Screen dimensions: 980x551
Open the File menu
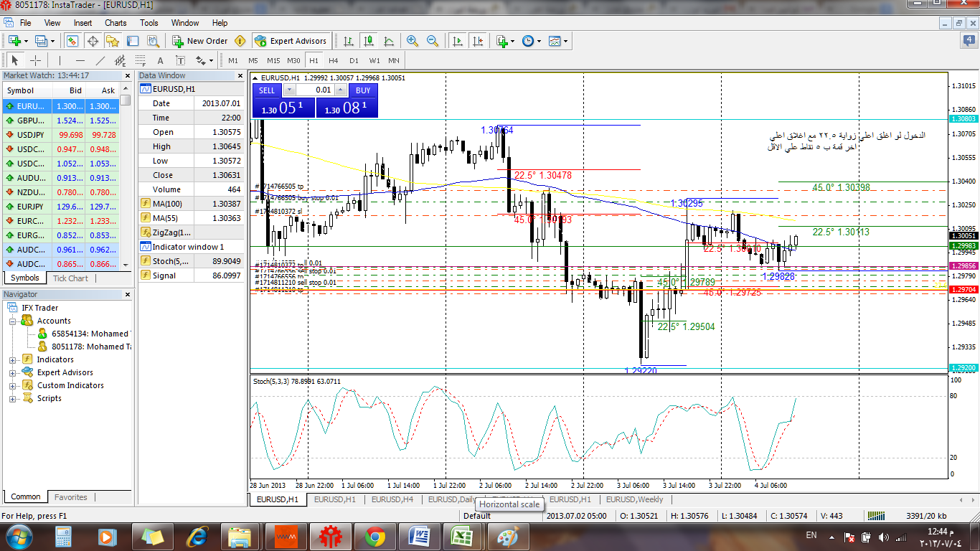[x=26, y=23]
